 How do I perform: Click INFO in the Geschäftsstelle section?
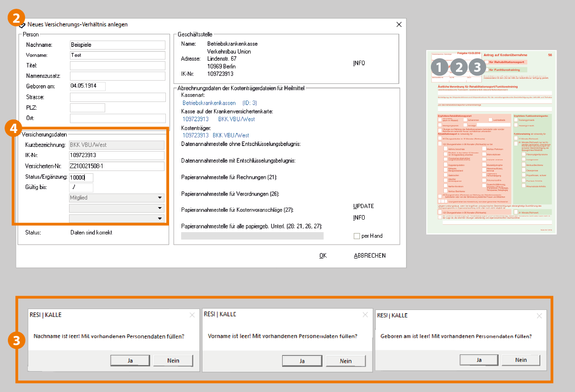359,63
